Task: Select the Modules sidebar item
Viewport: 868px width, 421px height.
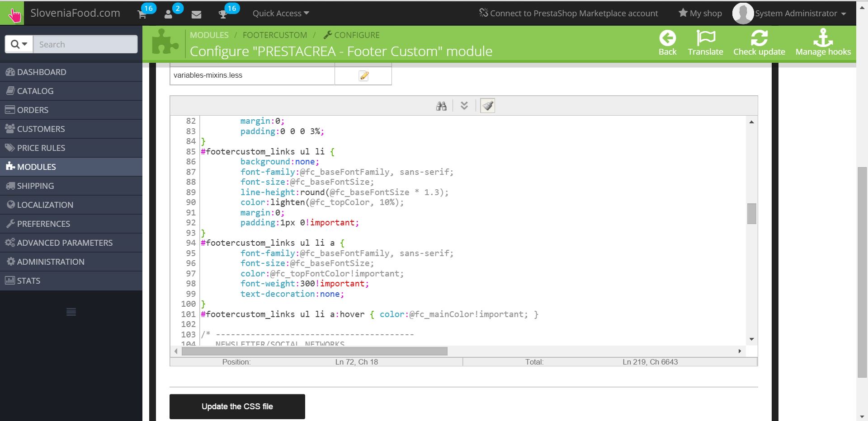Action: click(71, 167)
